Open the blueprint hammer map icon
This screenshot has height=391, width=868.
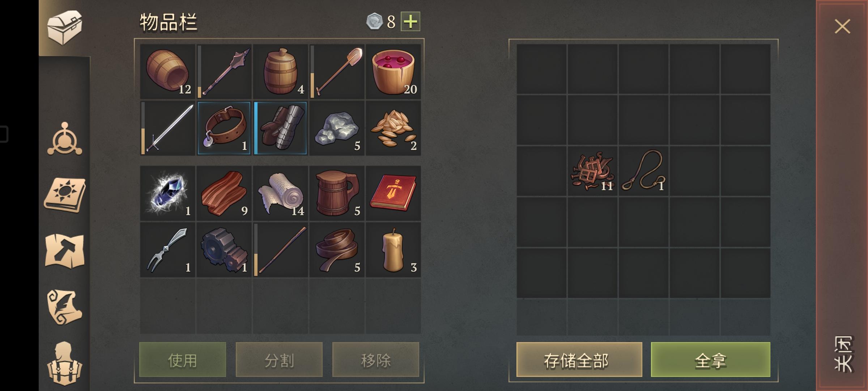[65, 251]
